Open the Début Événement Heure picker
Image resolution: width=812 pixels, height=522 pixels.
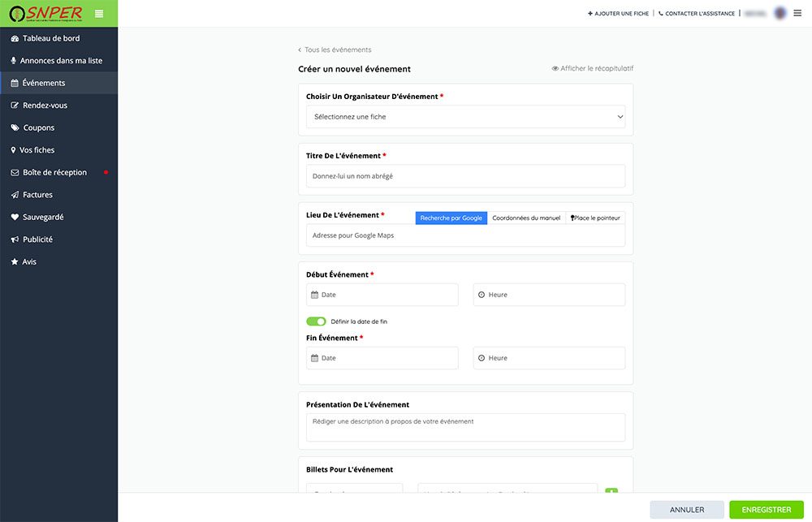click(x=549, y=295)
